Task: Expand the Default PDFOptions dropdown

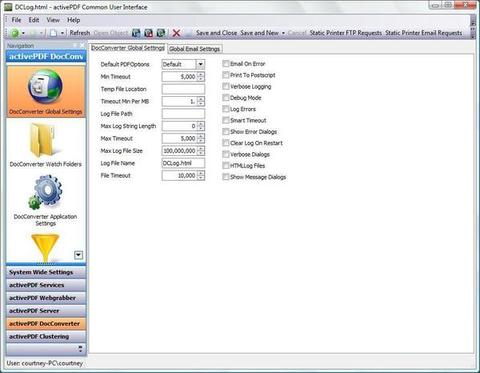Action: pyautogui.click(x=200, y=64)
